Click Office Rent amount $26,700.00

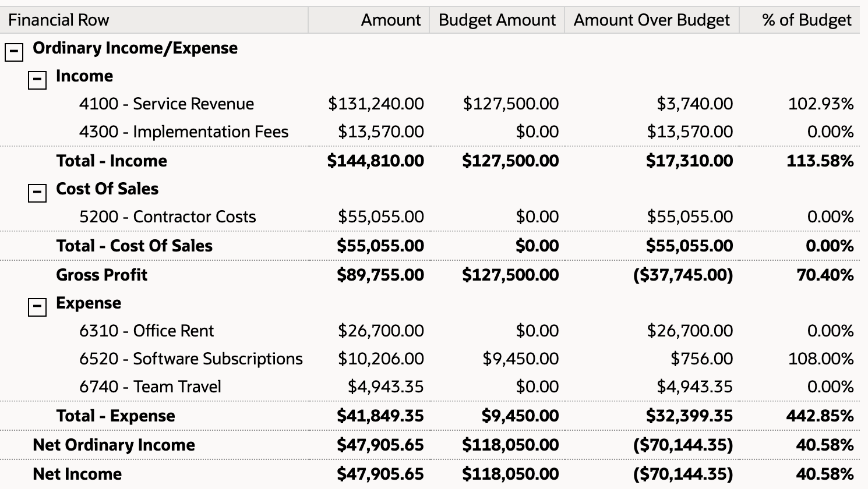[x=381, y=331]
